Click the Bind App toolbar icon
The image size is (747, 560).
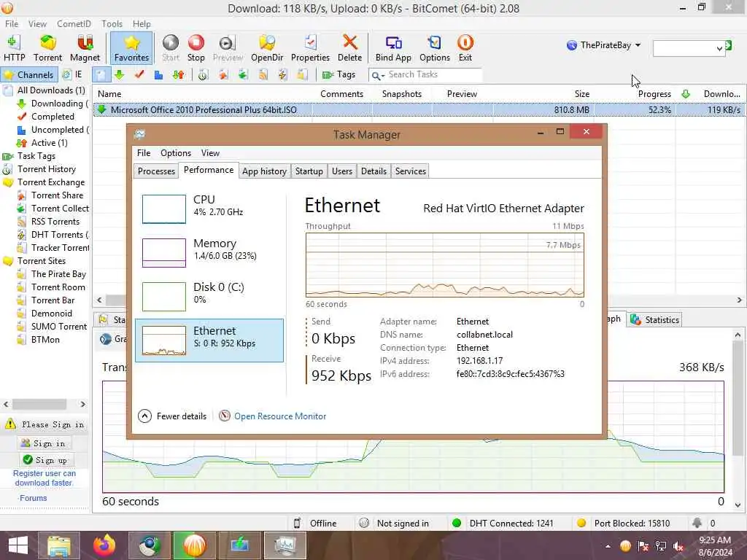(393, 48)
